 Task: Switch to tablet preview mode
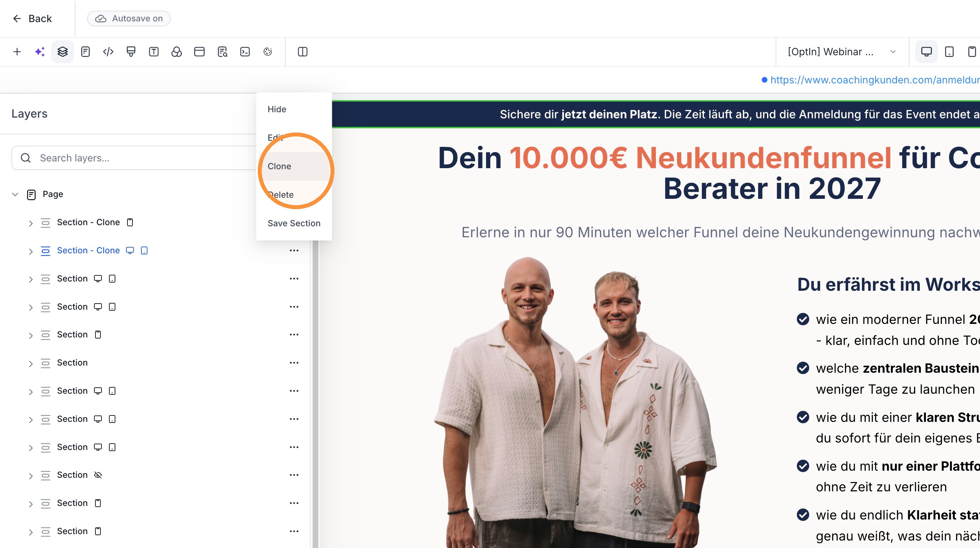(949, 52)
